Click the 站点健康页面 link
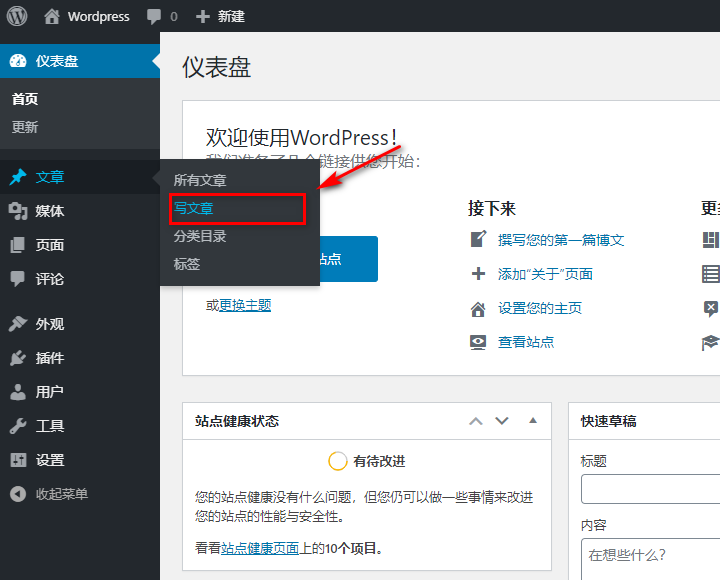 [260, 548]
